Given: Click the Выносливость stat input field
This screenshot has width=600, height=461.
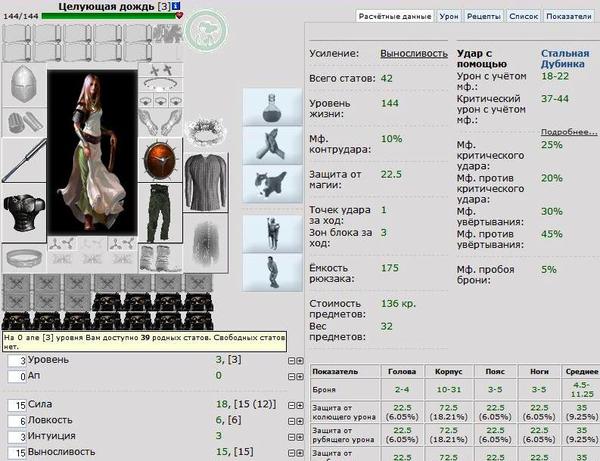Looking at the screenshot, I should (x=17, y=453).
